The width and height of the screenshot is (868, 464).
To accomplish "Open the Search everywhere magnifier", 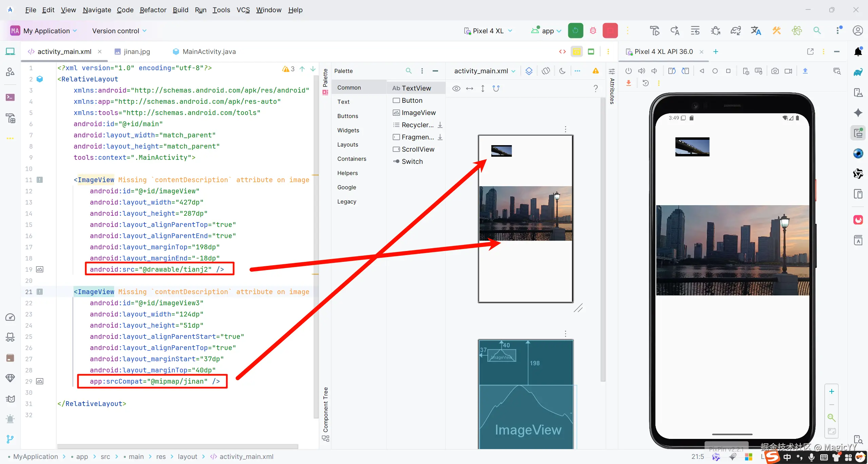I will tap(817, 31).
